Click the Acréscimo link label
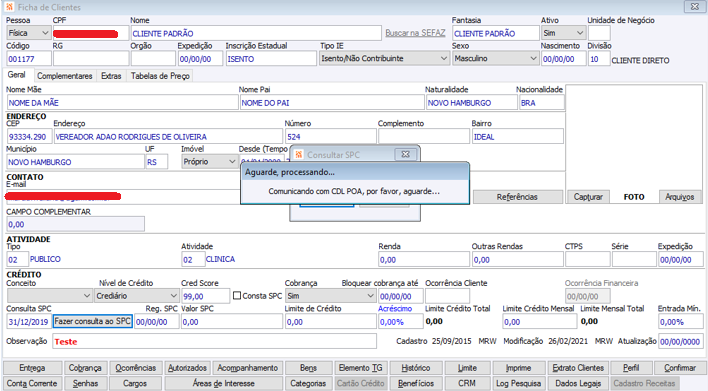 (395, 309)
